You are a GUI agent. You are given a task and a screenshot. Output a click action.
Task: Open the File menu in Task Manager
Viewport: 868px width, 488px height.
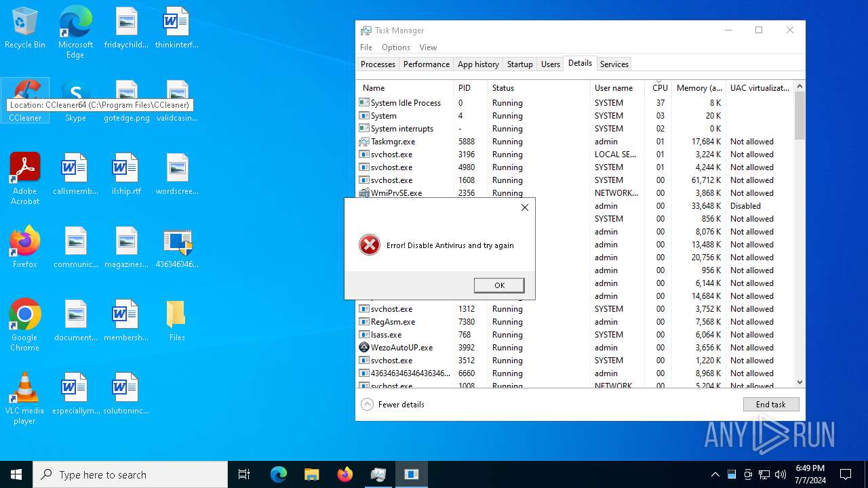click(x=366, y=47)
